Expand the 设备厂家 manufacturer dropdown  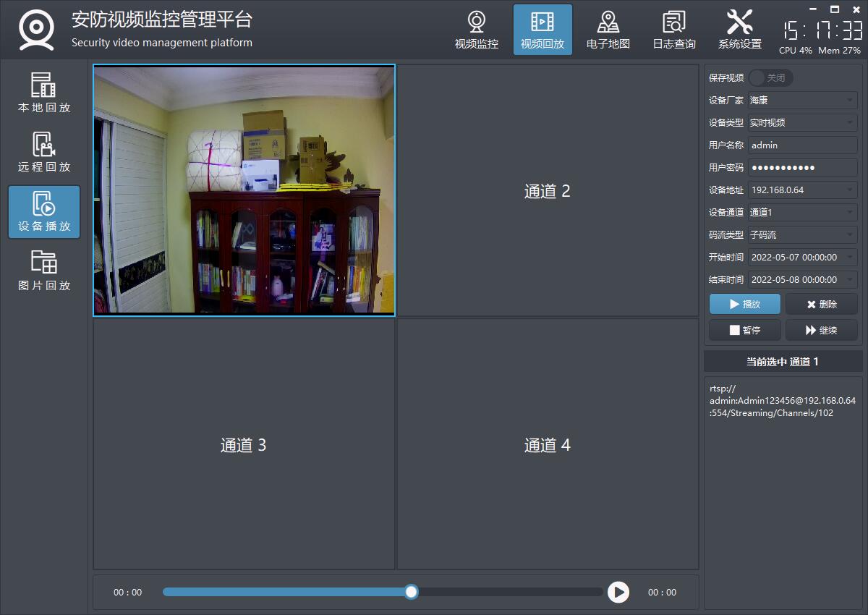[x=802, y=100]
